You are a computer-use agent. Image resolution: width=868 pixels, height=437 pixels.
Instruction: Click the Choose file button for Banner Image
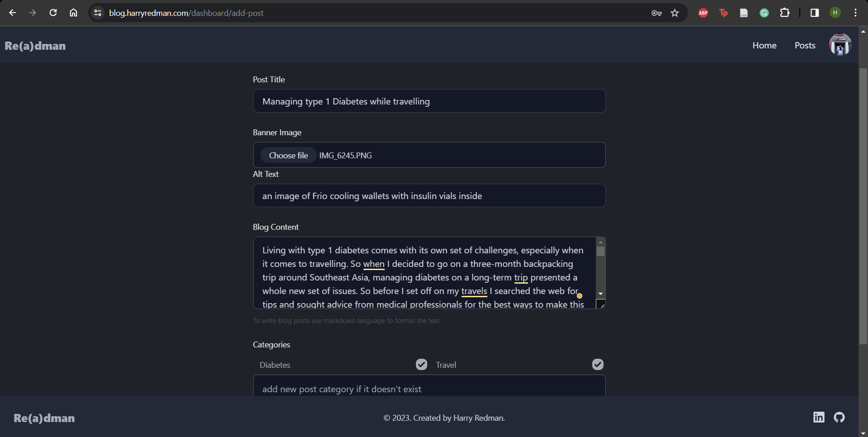[288, 155]
